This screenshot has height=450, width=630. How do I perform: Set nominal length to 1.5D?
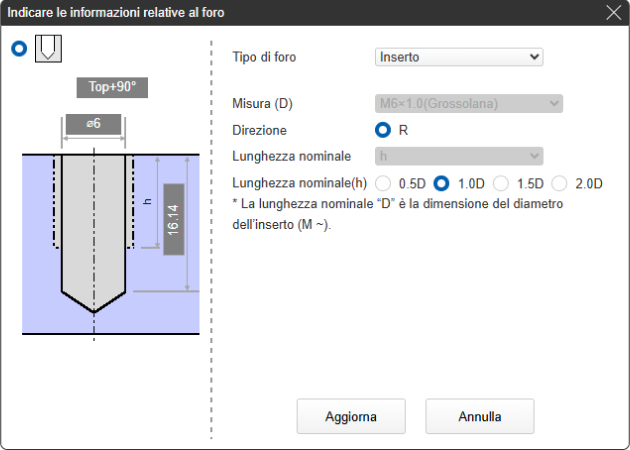coord(501,183)
